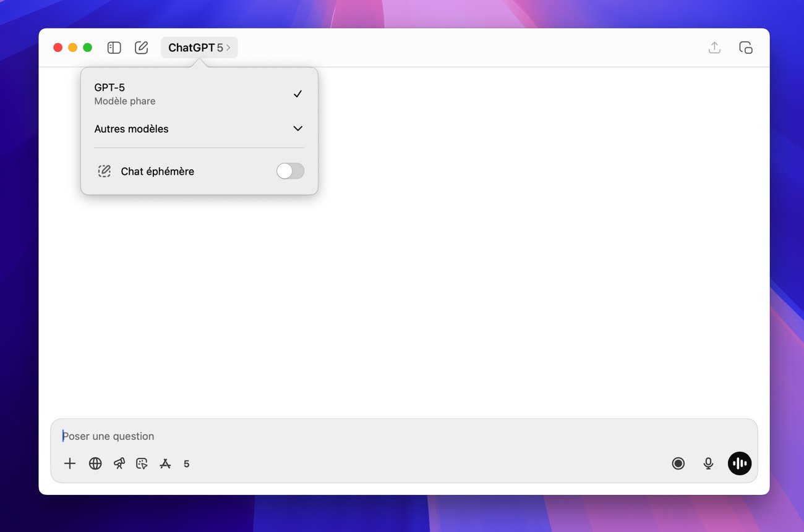Click the green fullscreen window button
Image resolution: width=804 pixels, height=532 pixels.
(88, 48)
